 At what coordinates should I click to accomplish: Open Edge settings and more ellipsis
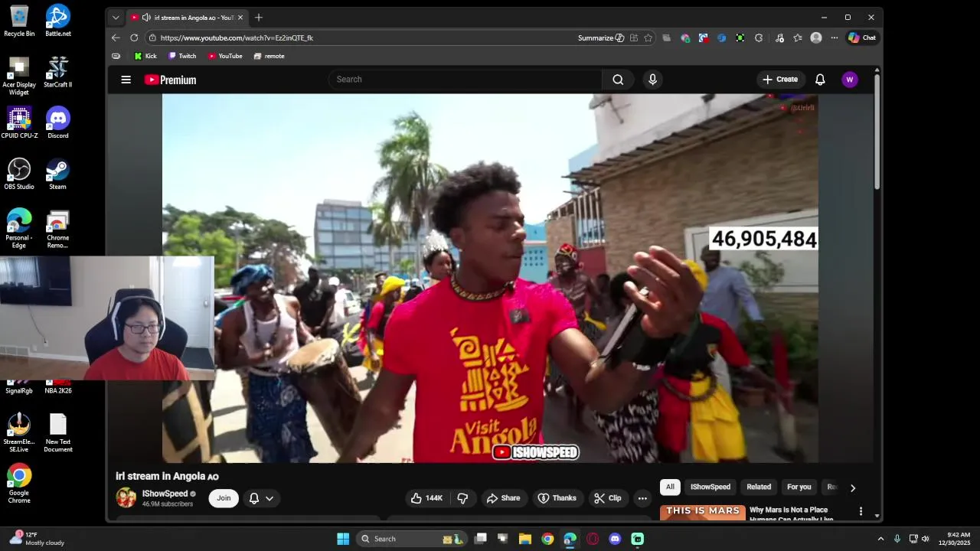tap(835, 37)
